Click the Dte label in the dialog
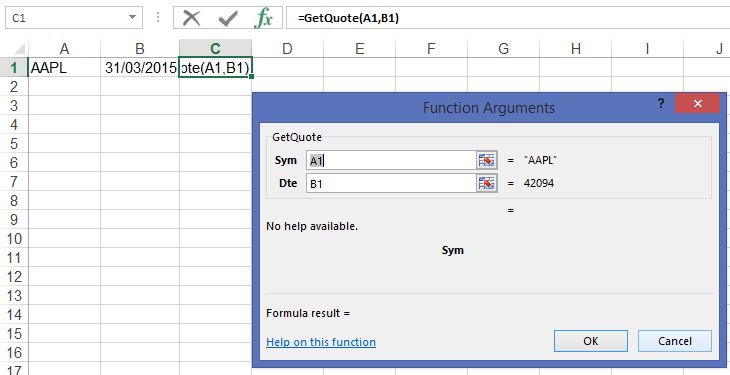 (x=288, y=184)
